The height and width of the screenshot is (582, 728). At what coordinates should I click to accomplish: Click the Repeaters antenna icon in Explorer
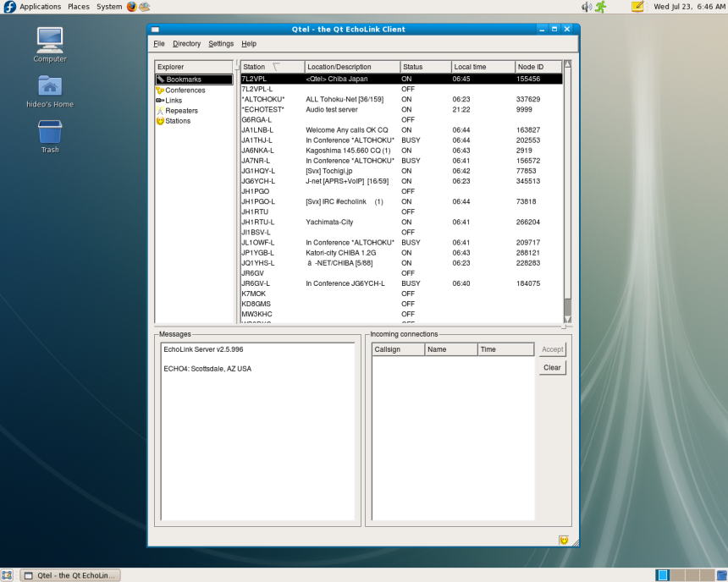[160, 111]
